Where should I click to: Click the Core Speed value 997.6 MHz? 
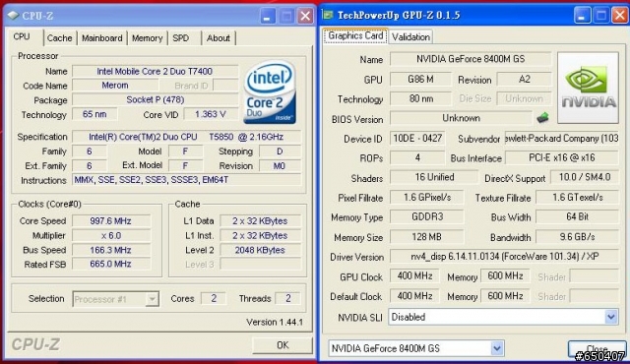[111, 220]
